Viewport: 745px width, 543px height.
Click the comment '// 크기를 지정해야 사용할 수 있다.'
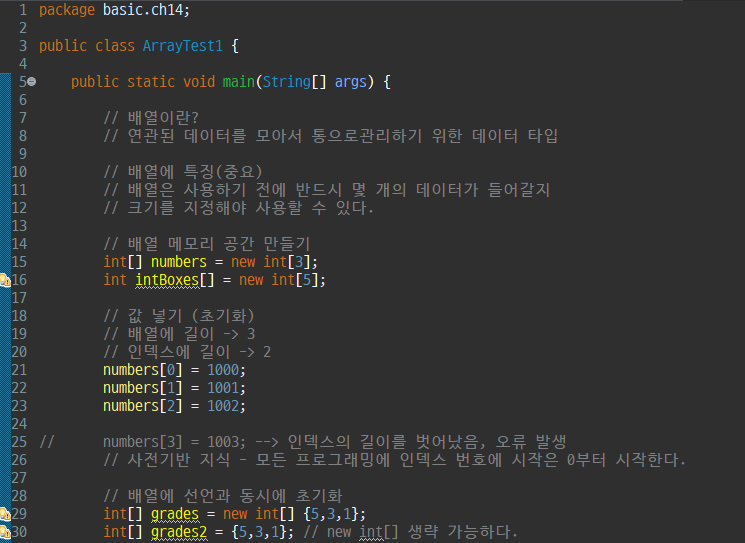(239, 208)
